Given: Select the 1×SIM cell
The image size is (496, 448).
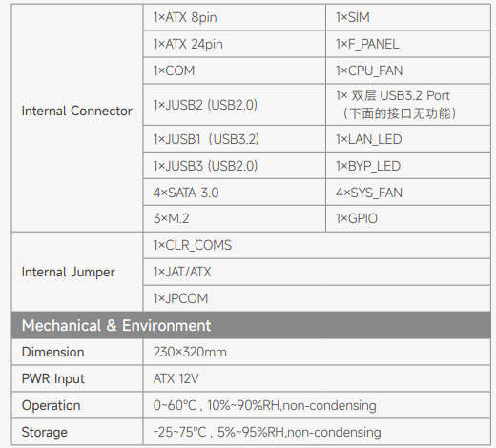Looking at the screenshot, I should click(x=408, y=17).
